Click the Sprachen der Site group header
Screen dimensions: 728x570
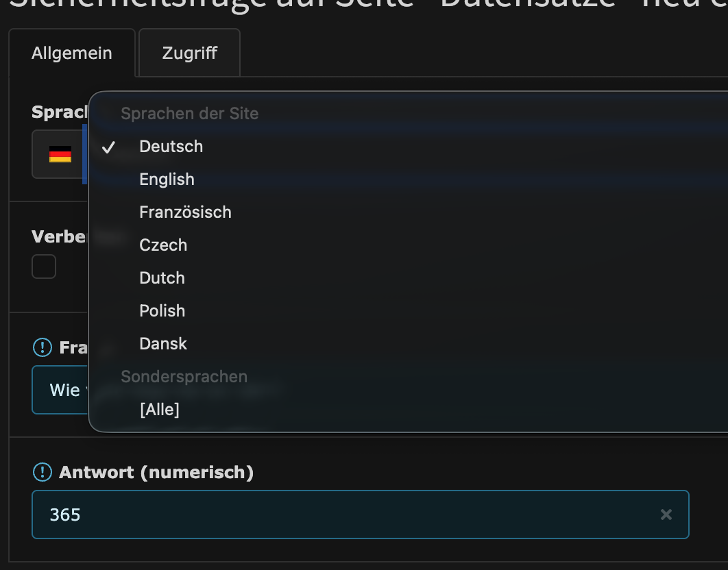(190, 114)
